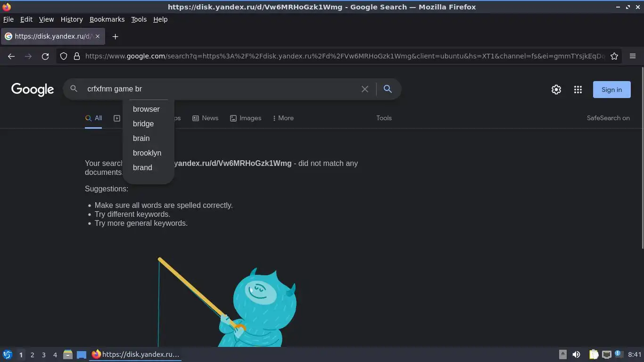
Task: Click the 8:41 taskbar clock
Action: click(635, 354)
